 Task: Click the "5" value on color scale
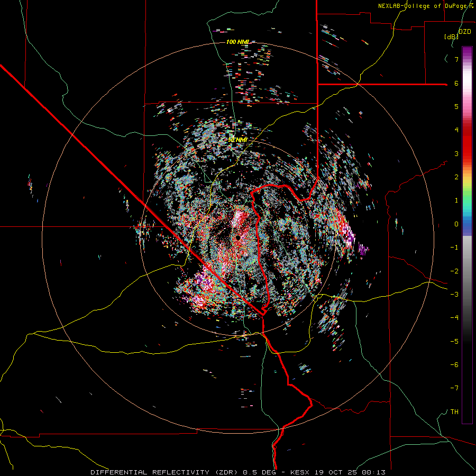pyautogui.click(x=456, y=106)
